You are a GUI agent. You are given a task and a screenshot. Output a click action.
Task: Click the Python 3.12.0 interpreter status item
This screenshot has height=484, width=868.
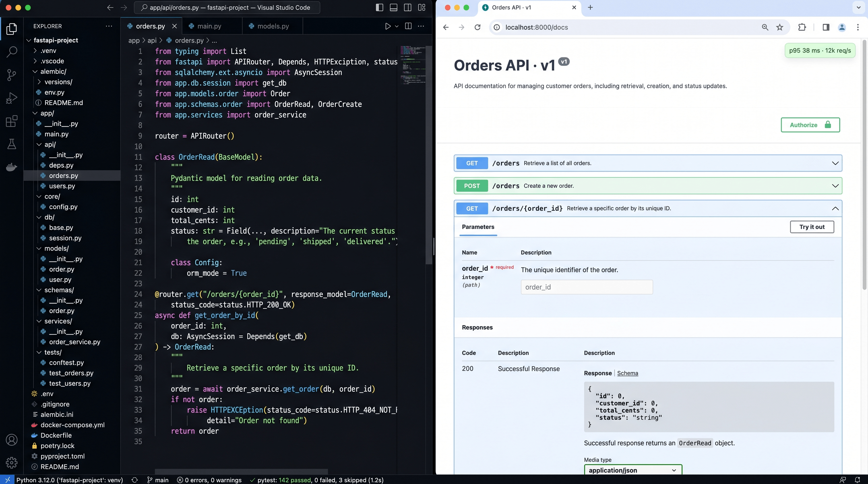[69, 480]
